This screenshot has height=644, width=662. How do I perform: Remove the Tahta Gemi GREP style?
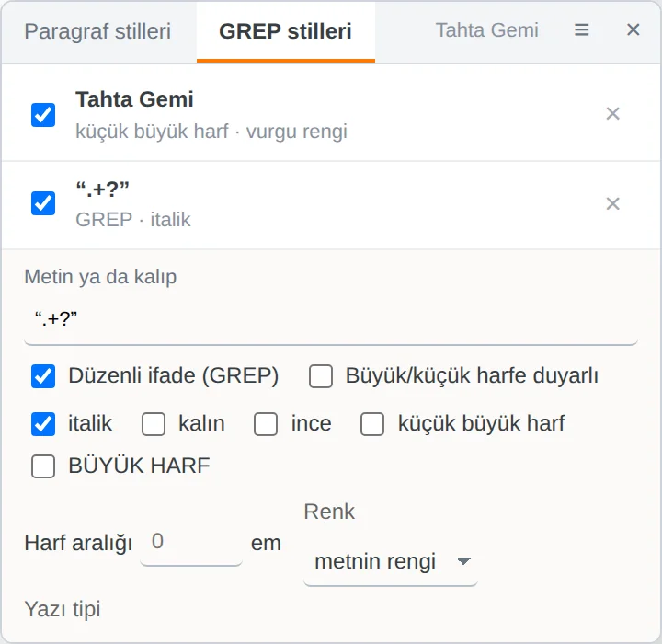click(x=612, y=114)
